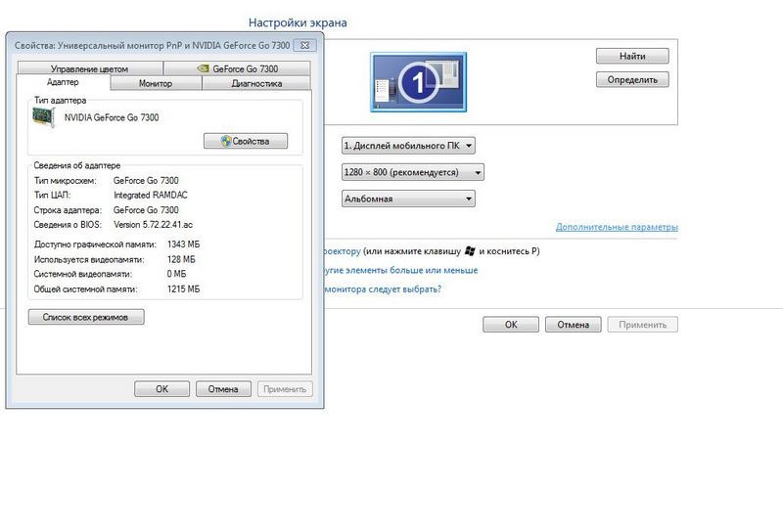Click Отмена in screen settings window

[x=574, y=325]
